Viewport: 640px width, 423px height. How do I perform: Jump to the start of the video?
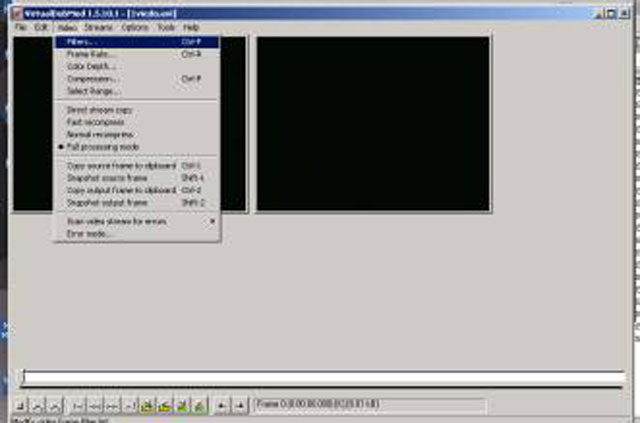[78, 406]
